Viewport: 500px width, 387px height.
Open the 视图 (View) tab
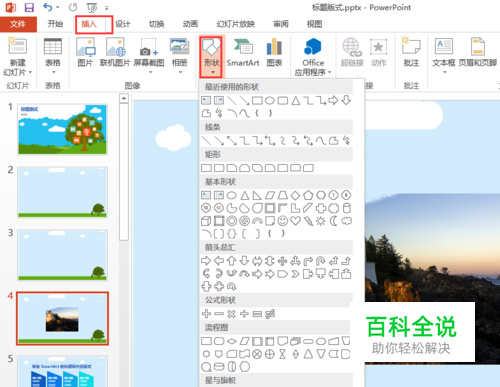(314, 24)
